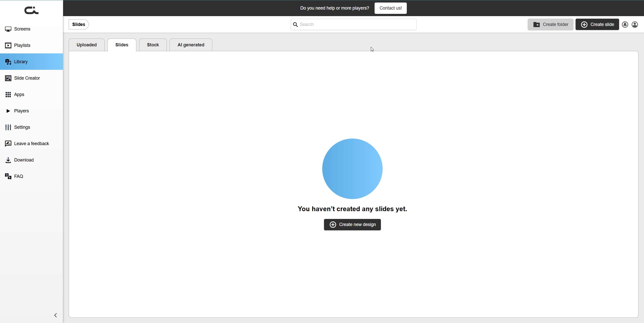
Task: Open the AI generated tab
Action: pos(191,45)
